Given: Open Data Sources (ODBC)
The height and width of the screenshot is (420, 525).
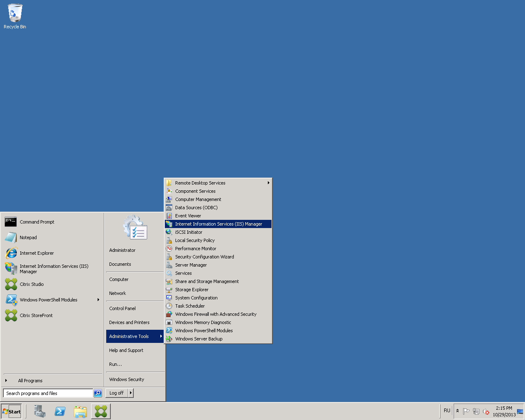Looking at the screenshot, I should tap(218, 208).
